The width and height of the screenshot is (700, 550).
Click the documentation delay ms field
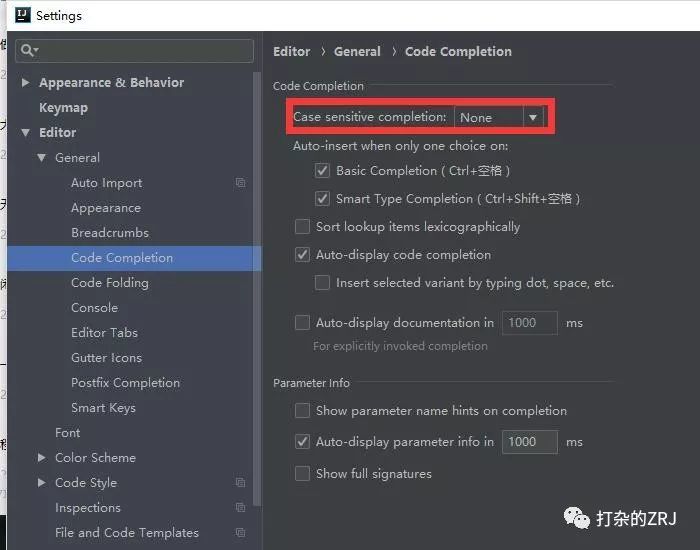tap(530, 322)
